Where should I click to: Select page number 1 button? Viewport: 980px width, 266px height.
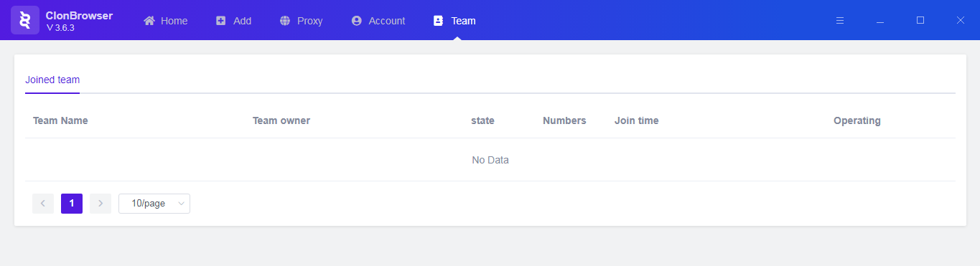[x=72, y=204]
